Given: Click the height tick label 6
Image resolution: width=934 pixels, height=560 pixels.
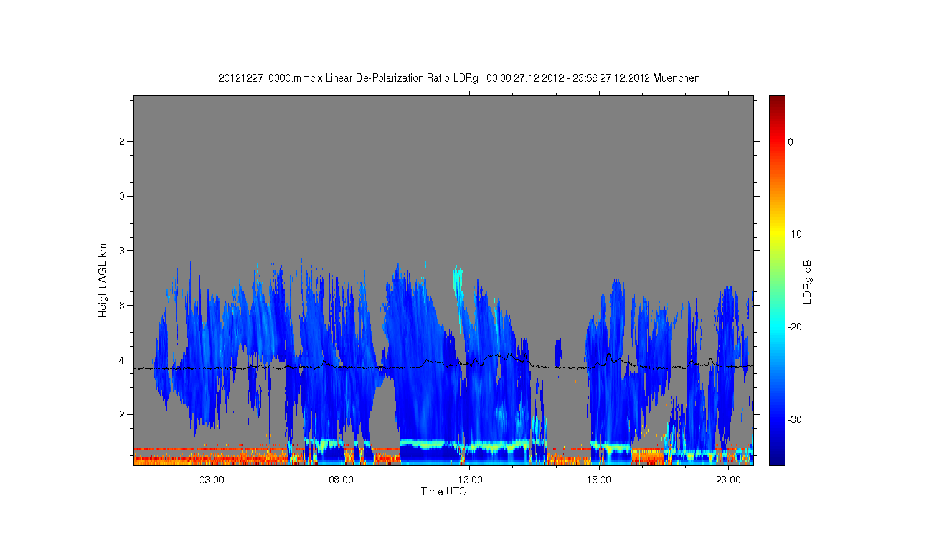Looking at the screenshot, I should coord(122,306).
